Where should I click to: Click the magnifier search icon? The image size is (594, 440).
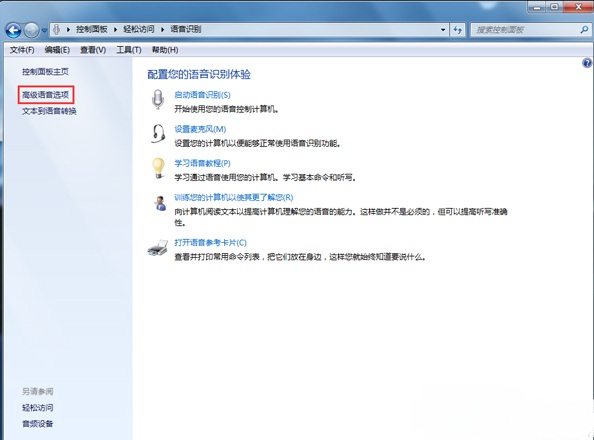pos(584,30)
